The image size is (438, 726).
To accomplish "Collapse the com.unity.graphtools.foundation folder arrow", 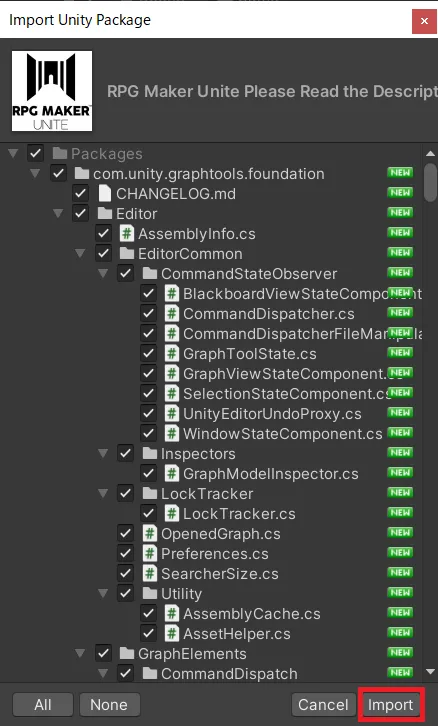I will 35,174.
